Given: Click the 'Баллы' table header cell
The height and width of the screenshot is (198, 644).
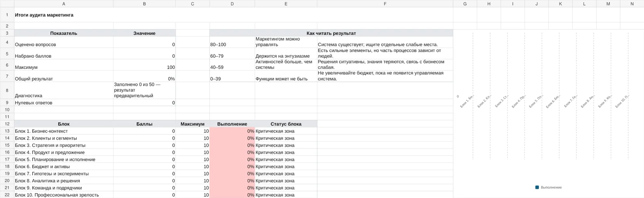Looking at the screenshot, I should click(144, 124).
